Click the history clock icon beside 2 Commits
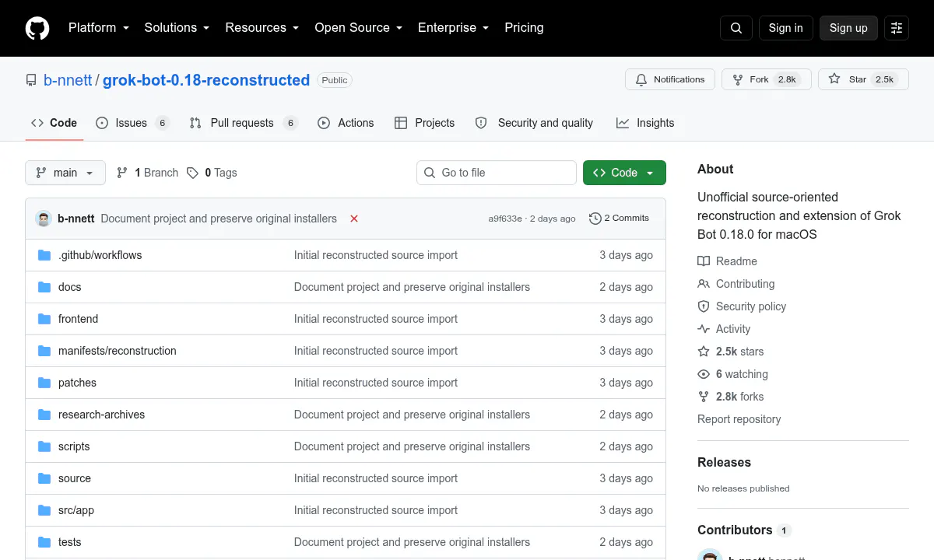The image size is (934, 560). [595, 219]
